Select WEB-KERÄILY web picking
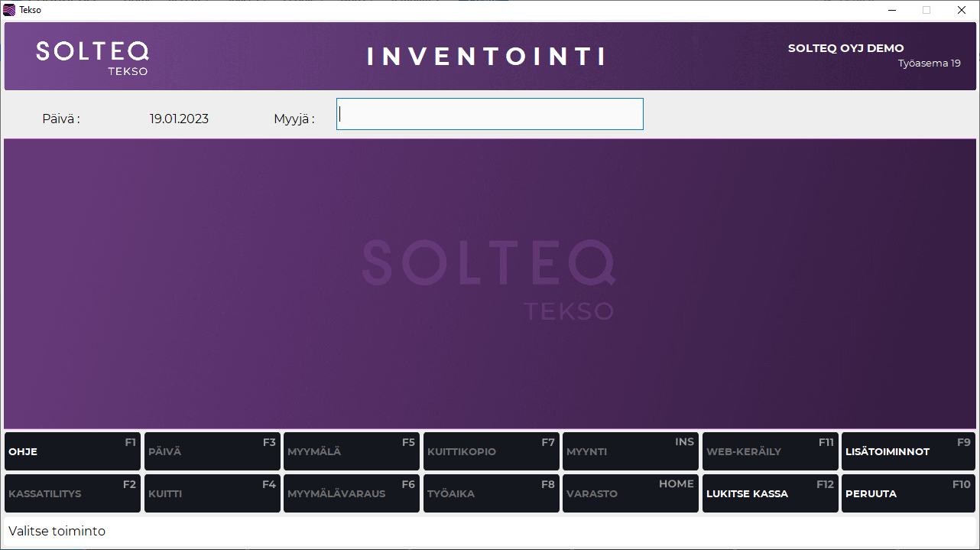980x550 pixels. coord(770,451)
